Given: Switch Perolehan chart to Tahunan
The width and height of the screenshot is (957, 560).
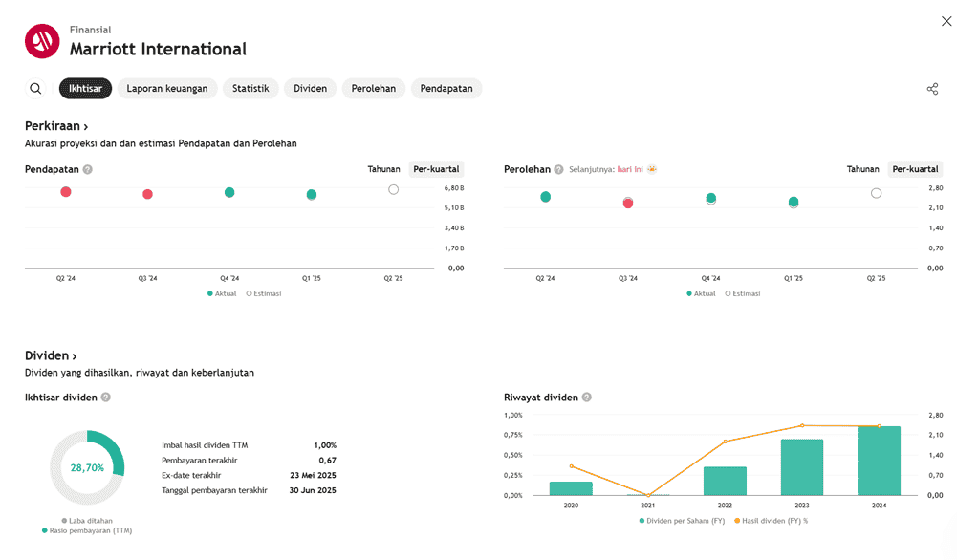Looking at the screenshot, I should coord(862,169).
